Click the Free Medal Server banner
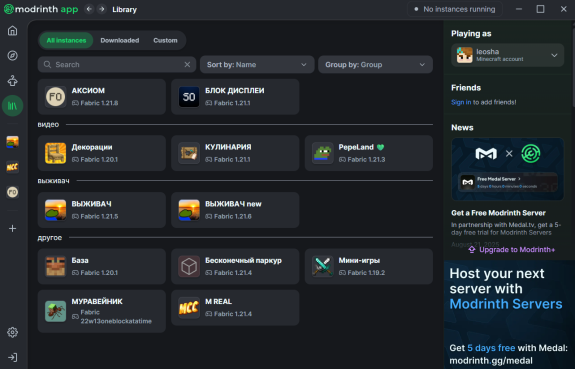 508,182
